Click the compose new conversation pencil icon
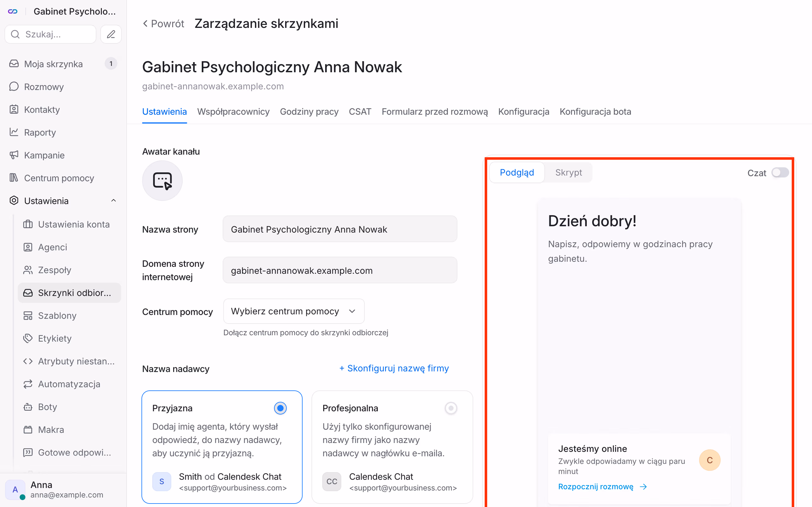This screenshot has height=507, width=812. 111,34
